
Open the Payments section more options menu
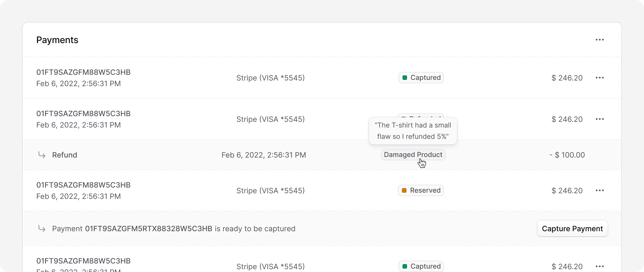pos(599,40)
